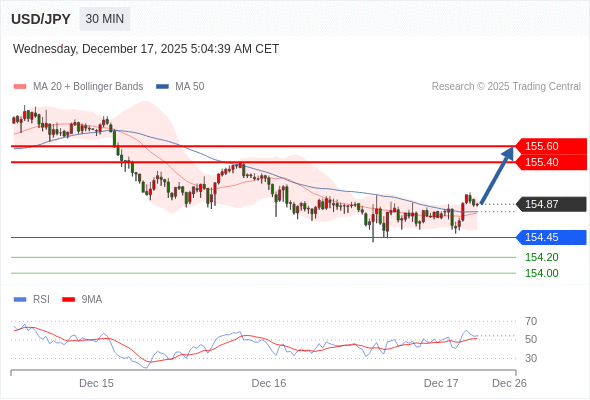
Task: Select the MA 50 legend label
Action: (190, 87)
